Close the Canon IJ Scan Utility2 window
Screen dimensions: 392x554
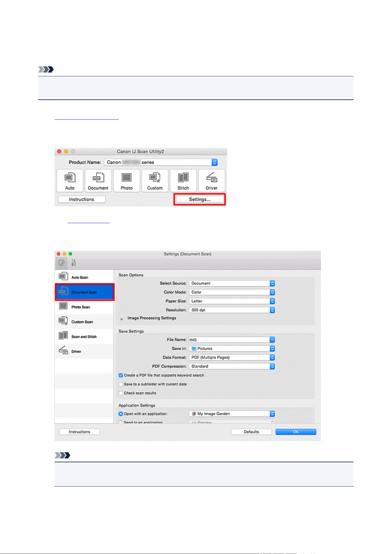(x=59, y=152)
